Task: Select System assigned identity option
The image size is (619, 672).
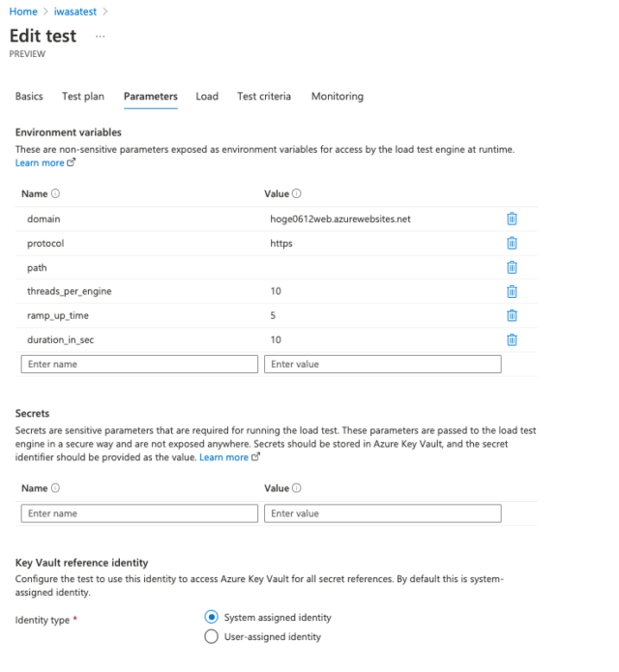Action: point(211,617)
